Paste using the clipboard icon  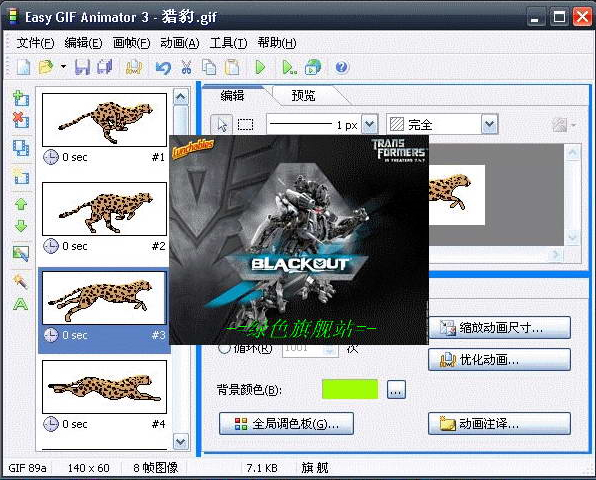tap(232, 67)
